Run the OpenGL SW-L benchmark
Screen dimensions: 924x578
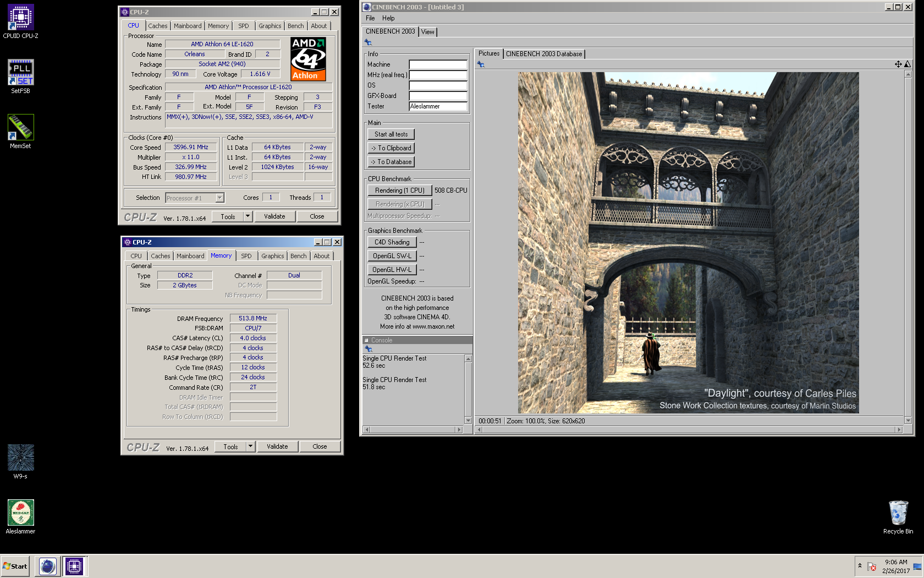(x=392, y=256)
